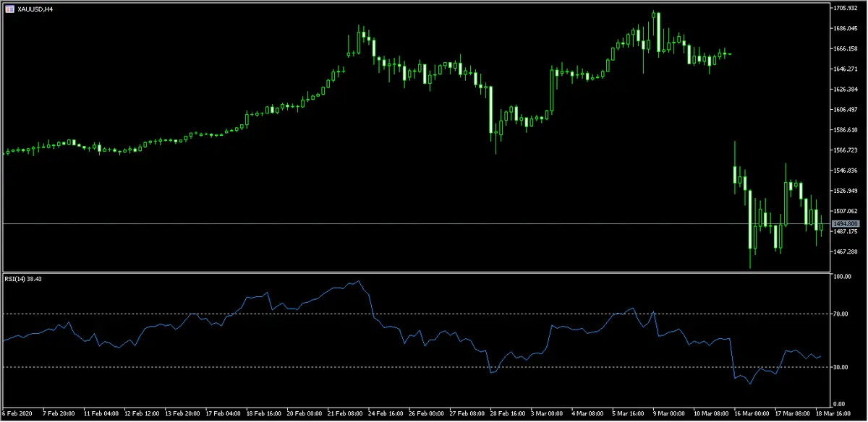
Task: Select the 6 Feb 2020 date label
Action: tap(17, 414)
